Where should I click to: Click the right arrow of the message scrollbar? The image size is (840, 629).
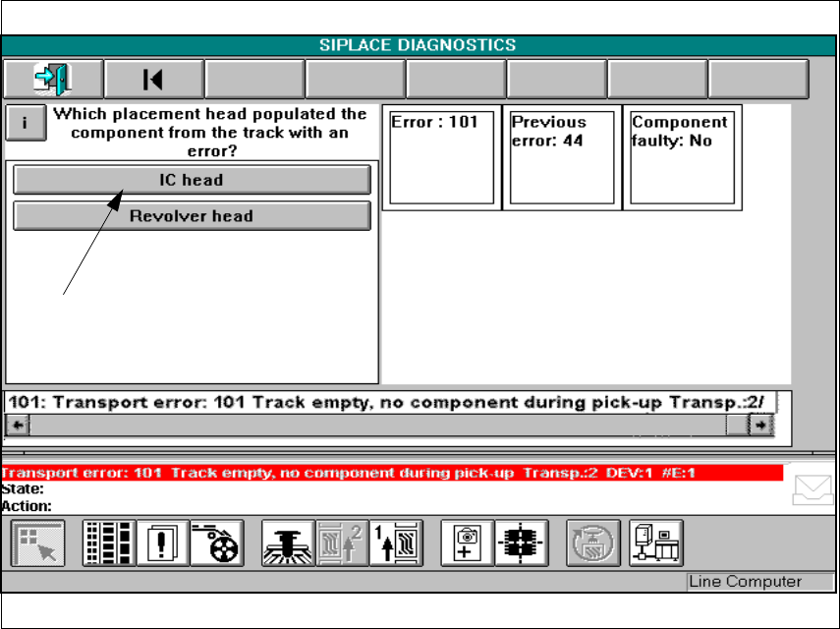pos(760,426)
